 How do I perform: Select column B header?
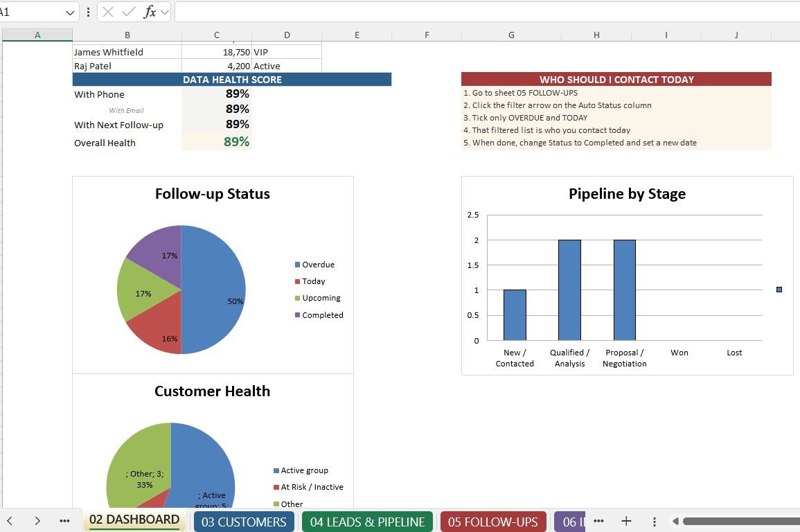pyautogui.click(x=127, y=35)
